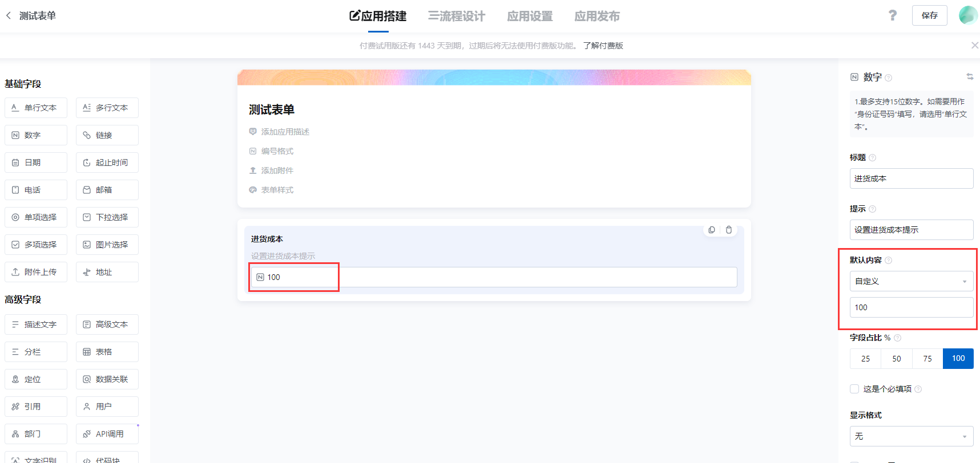Viewport: 980px width, 463px height.
Task: Copy the 进货成本 field
Action: click(712, 230)
